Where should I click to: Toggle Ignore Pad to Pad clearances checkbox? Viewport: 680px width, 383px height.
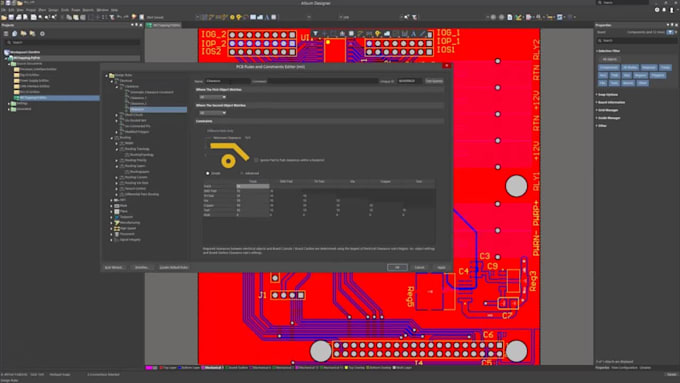(x=256, y=160)
